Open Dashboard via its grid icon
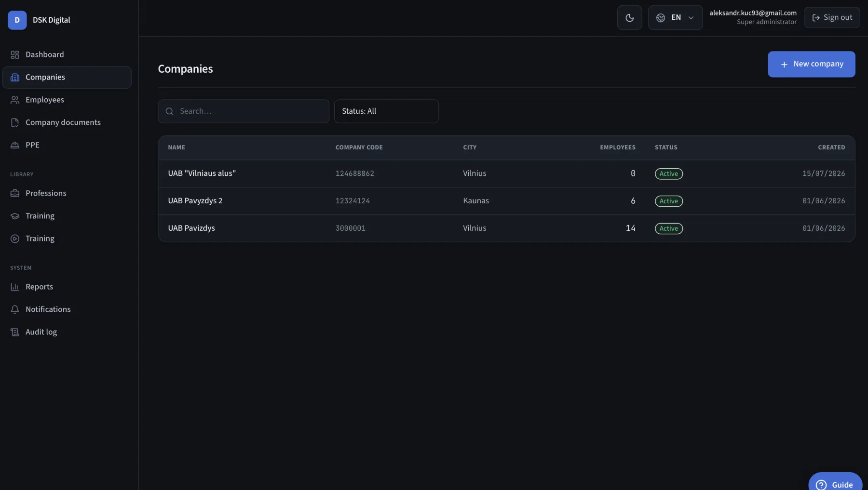The image size is (868, 490). point(15,55)
